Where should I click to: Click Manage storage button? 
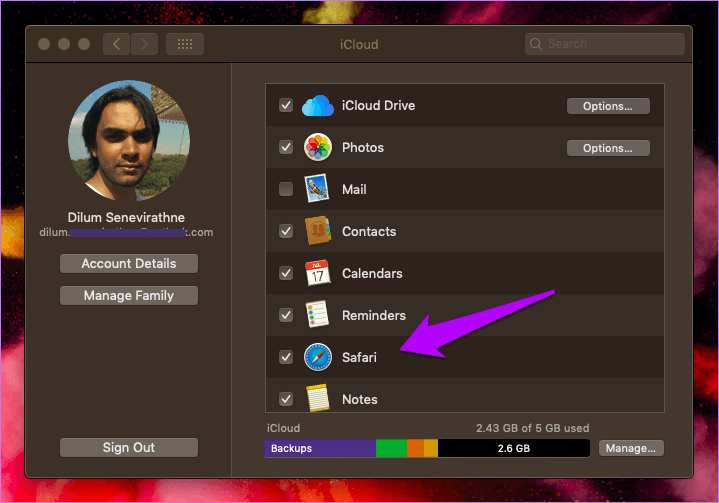pos(631,448)
